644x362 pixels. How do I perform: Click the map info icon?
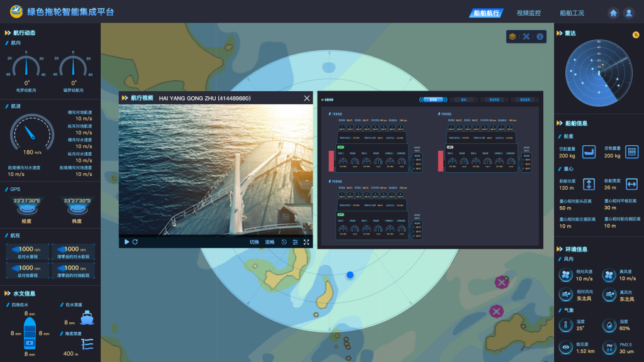point(540,36)
